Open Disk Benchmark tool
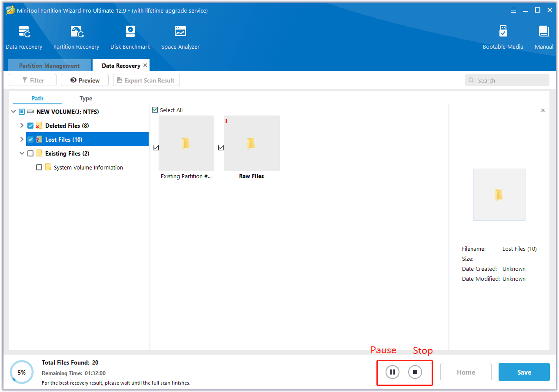Screen dimensions: 559x392 [x=130, y=38]
